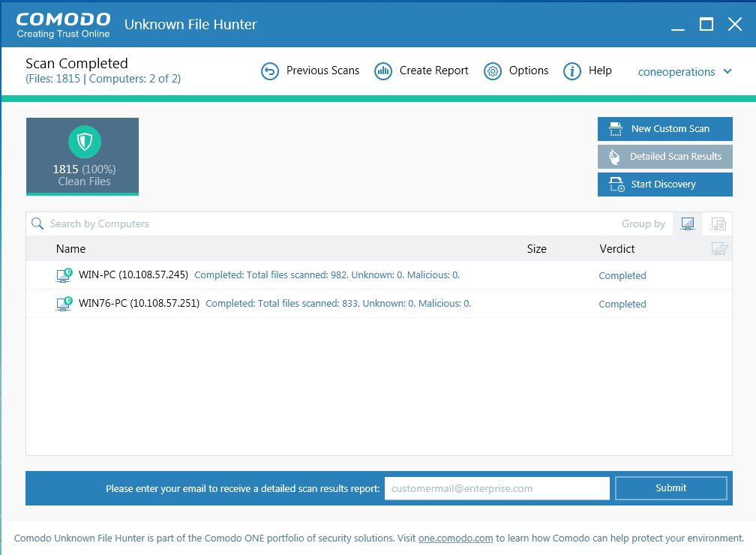Open Detailed Scan Results
756x555 pixels.
(664, 157)
